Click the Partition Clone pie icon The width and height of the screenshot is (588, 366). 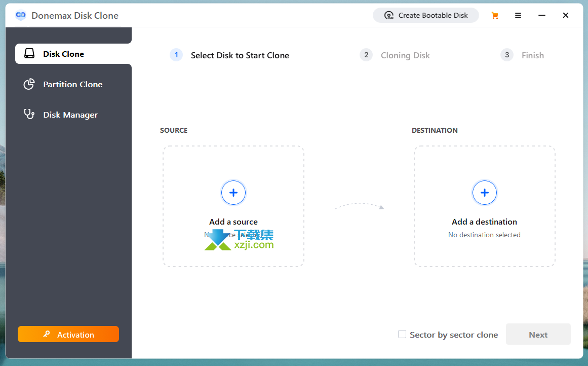[x=29, y=84]
